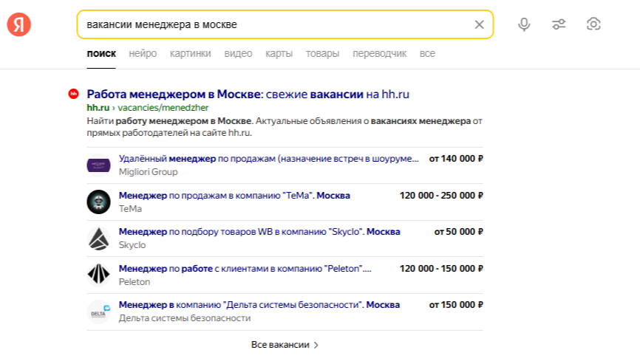Image resolution: width=640 pixels, height=364 pixels.
Task: Expand the Все вакансии list
Action: click(x=285, y=345)
